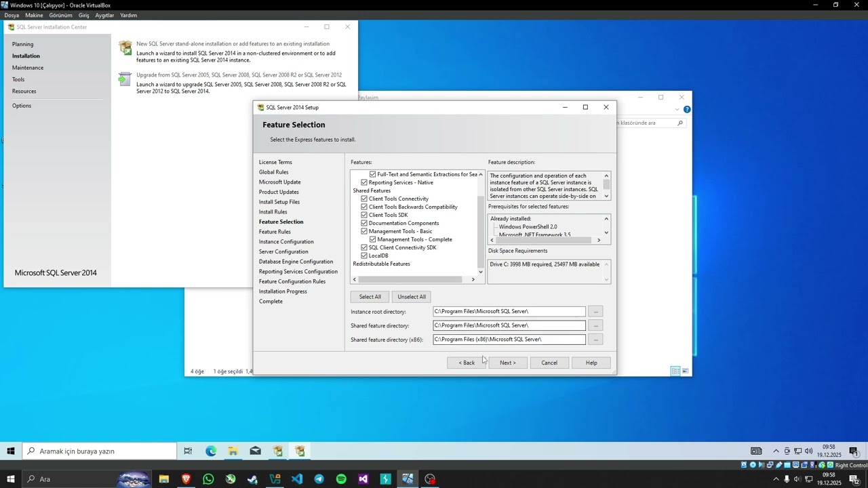This screenshot has width=868, height=488.
Task: Toggle Client Tools SDK checkbox
Action: [x=364, y=215]
